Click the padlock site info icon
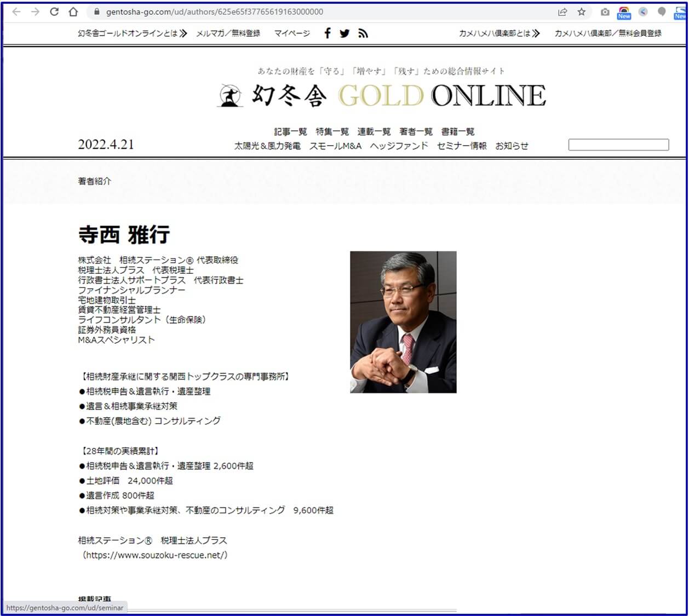 click(x=97, y=11)
